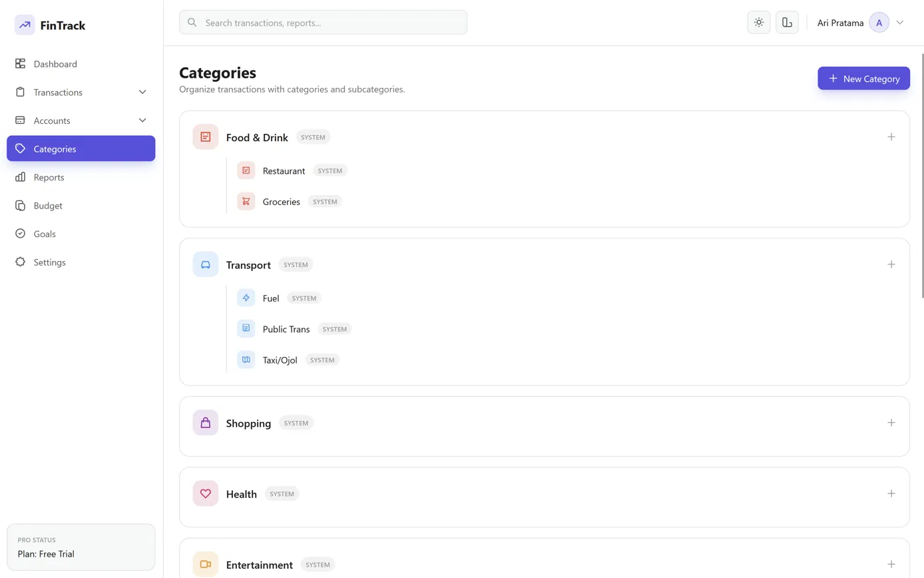The height and width of the screenshot is (578, 924).
Task: Click the Health heart icon
Action: coord(206,493)
